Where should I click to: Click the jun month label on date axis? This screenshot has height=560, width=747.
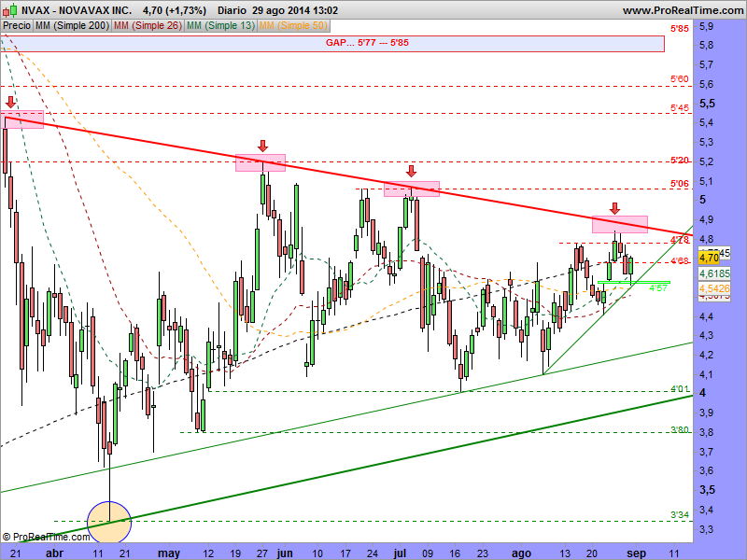click(x=285, y=553)
